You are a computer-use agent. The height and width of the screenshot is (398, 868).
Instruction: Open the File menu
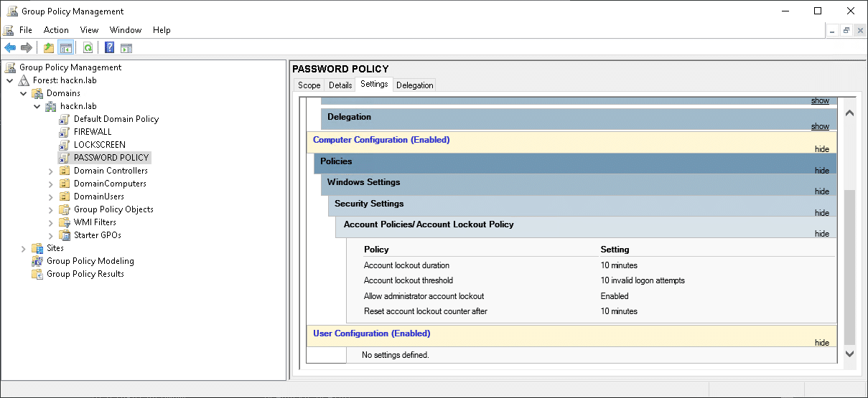point(26,30)
